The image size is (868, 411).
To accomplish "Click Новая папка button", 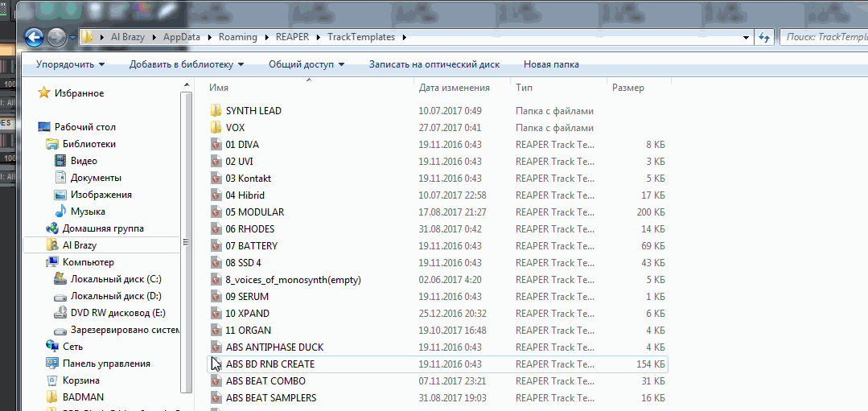I will click(x=551, y=64).
